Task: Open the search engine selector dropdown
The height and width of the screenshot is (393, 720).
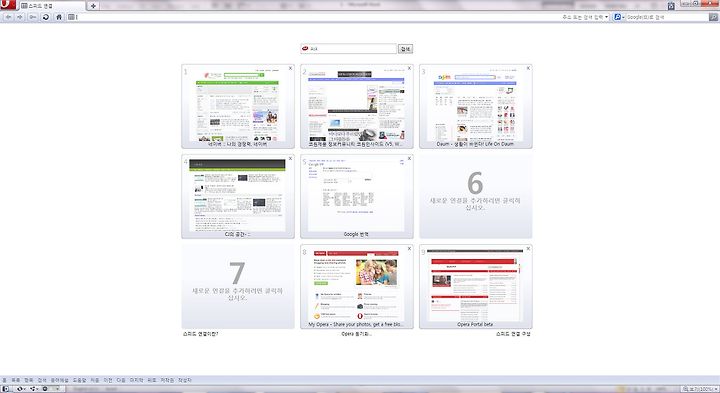Action: coord(619,17)
